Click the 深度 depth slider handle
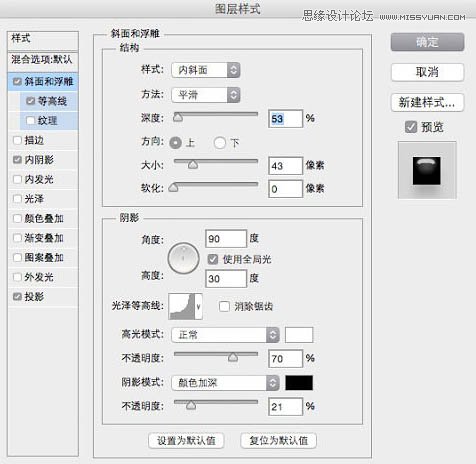The height and width of the screenshot is (464, 476). pyautogui.click(x=178, y=117)
